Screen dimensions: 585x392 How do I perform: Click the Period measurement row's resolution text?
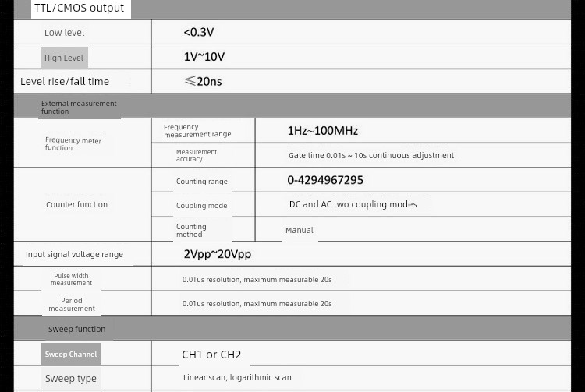(x=257, y=304)
